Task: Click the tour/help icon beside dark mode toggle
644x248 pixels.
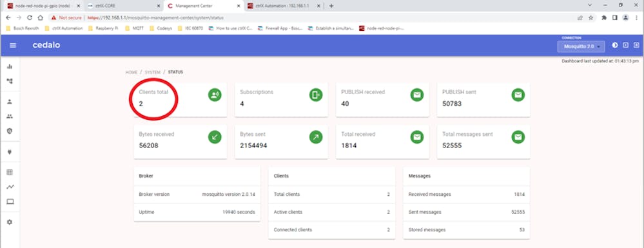Action: click(625, 45)
